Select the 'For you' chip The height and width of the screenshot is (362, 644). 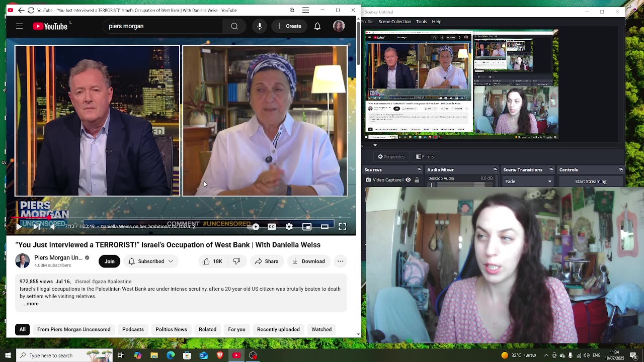(236, 329)
